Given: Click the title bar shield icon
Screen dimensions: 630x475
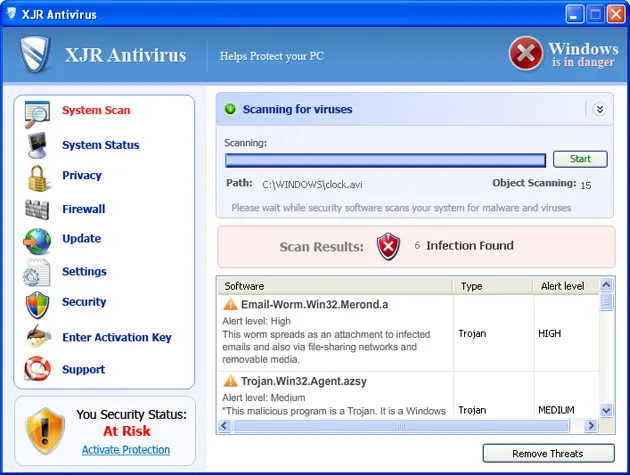Looking at the screenshot, I should pos(11,14).
